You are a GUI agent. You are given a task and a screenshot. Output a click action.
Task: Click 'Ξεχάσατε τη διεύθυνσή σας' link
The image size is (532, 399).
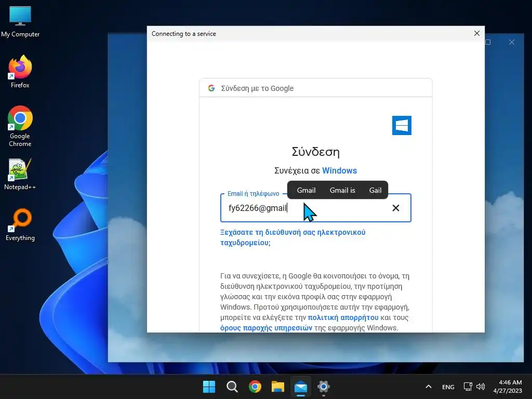tap(293, 237)
